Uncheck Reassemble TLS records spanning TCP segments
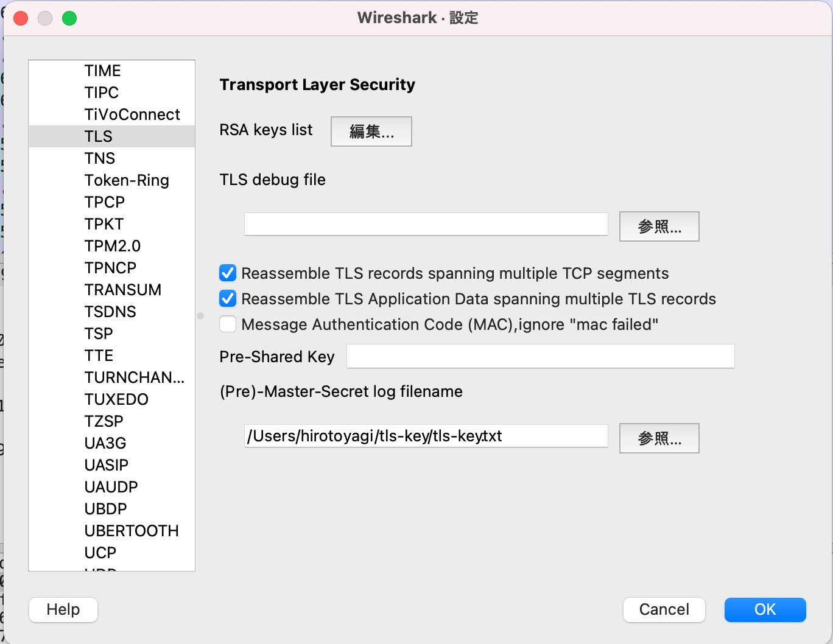Image resolution: width=833 pixels, height=644 pixels. [228, 273]
